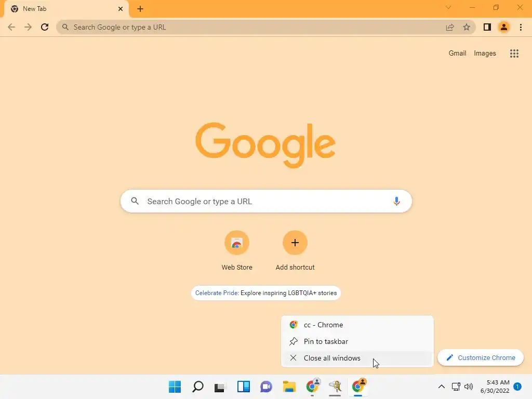Click the browser forward arrow
The image size is (532, 399).
point(28,27)
